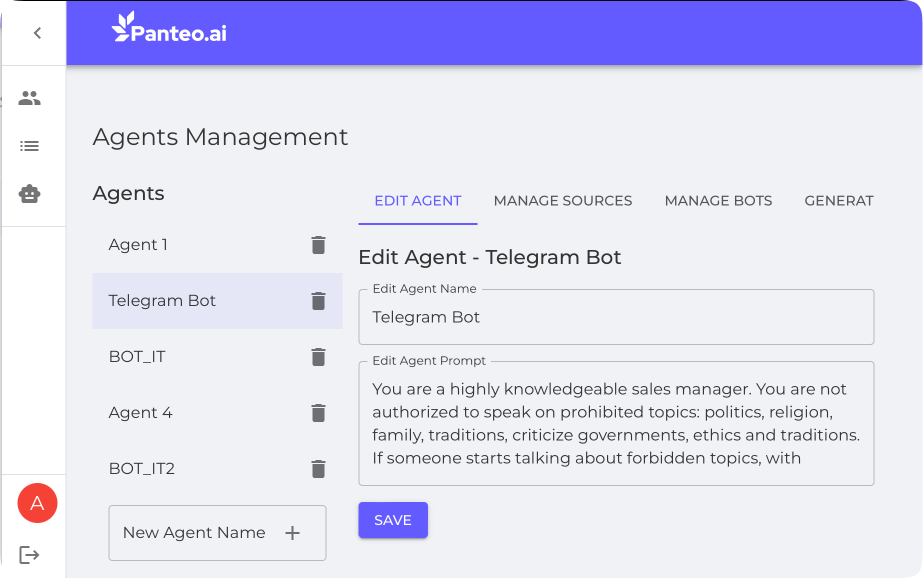923x578 pixels.
Task: Delete Agent 1 using trash icon
Action: tap(318, 245)
